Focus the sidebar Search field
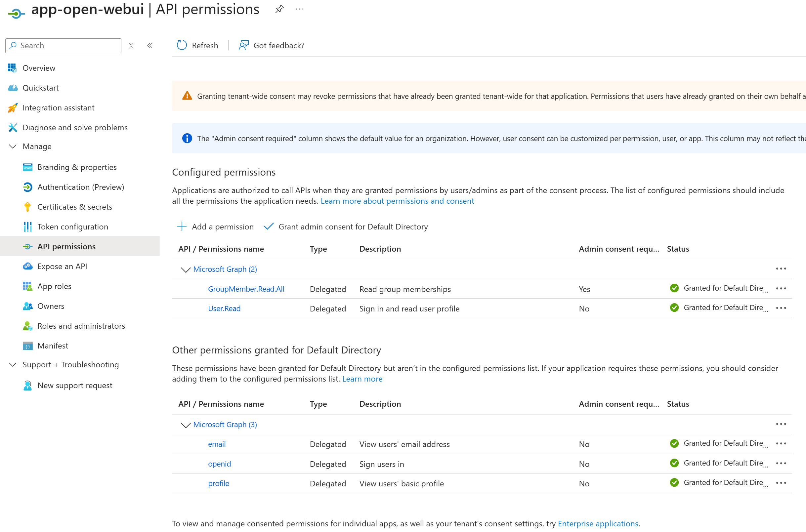 click(68, 46)
